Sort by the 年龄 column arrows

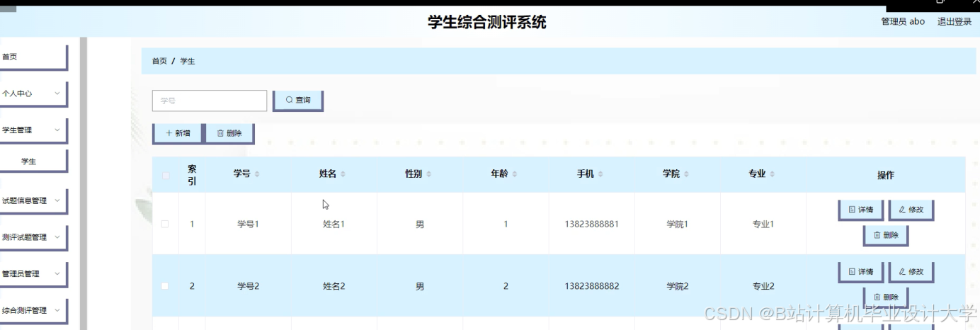(515, 174)
